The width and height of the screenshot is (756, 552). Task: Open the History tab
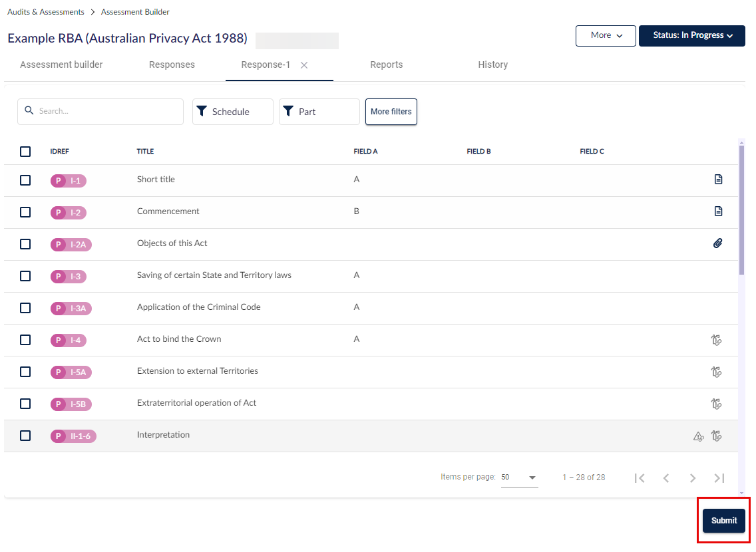[x=492, y=65]
